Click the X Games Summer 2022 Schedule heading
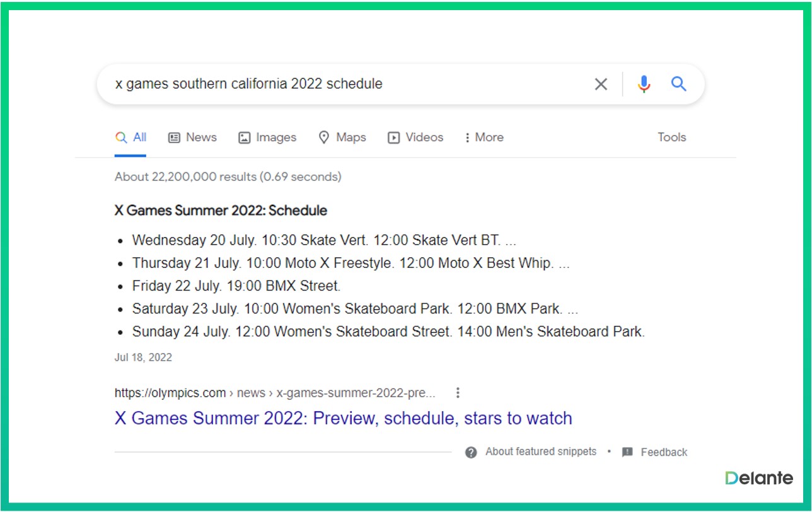Viewport: 812px width, 512px height. 221,211
